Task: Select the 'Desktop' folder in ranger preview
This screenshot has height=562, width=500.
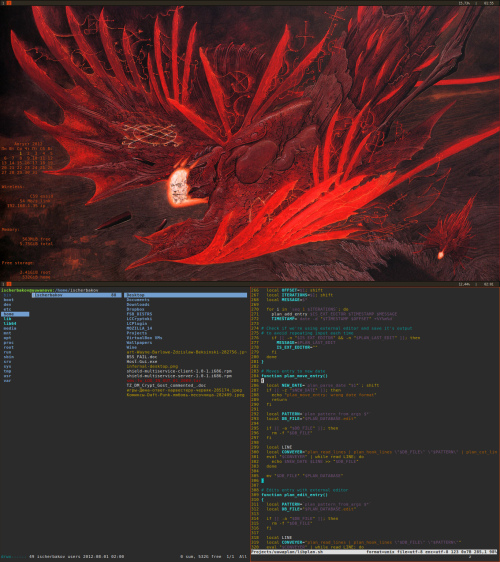Action: pyautogui.click(x=185, y=295)
